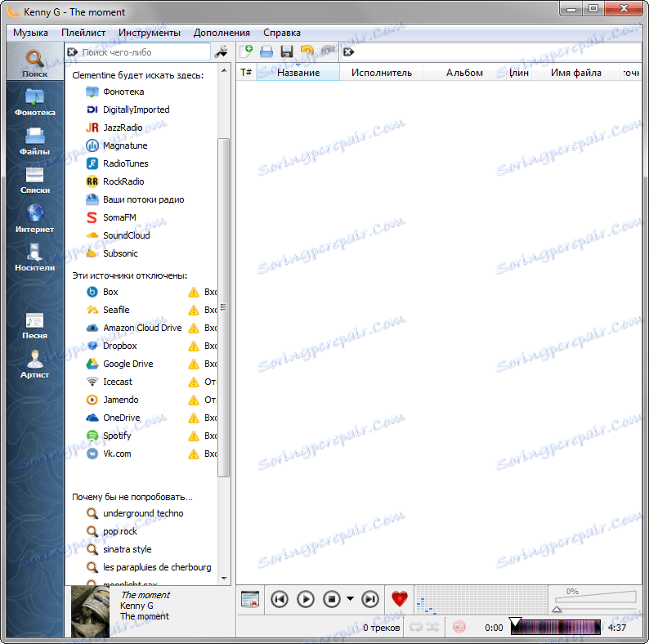Click the disabled Vk.com source
The image size is (649, 644).
(108, 454)
